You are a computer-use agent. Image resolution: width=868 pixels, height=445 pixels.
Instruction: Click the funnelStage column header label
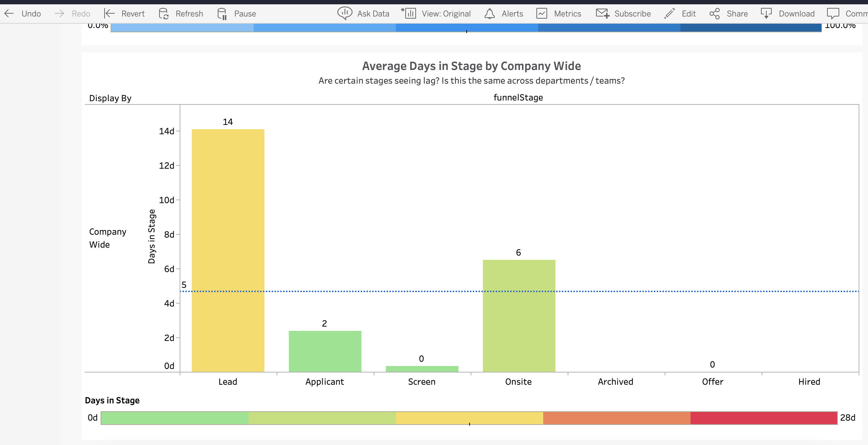(519, 97)
